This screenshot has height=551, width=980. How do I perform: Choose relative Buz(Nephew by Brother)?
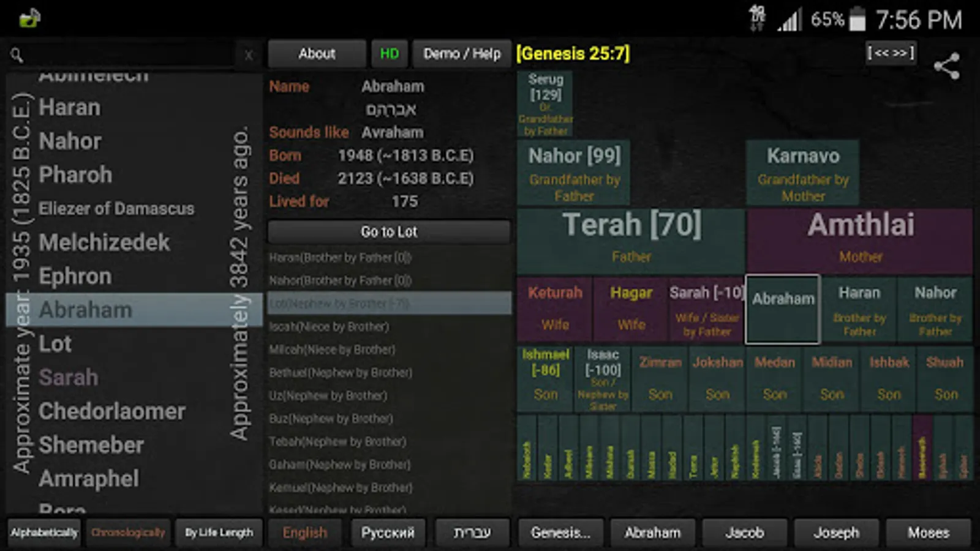(389, 419)
